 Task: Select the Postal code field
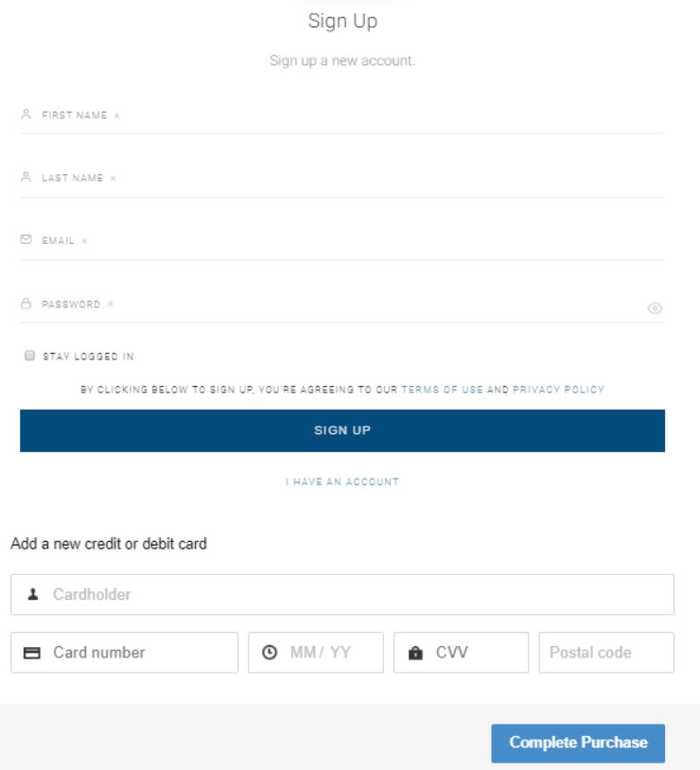point(606,653)
